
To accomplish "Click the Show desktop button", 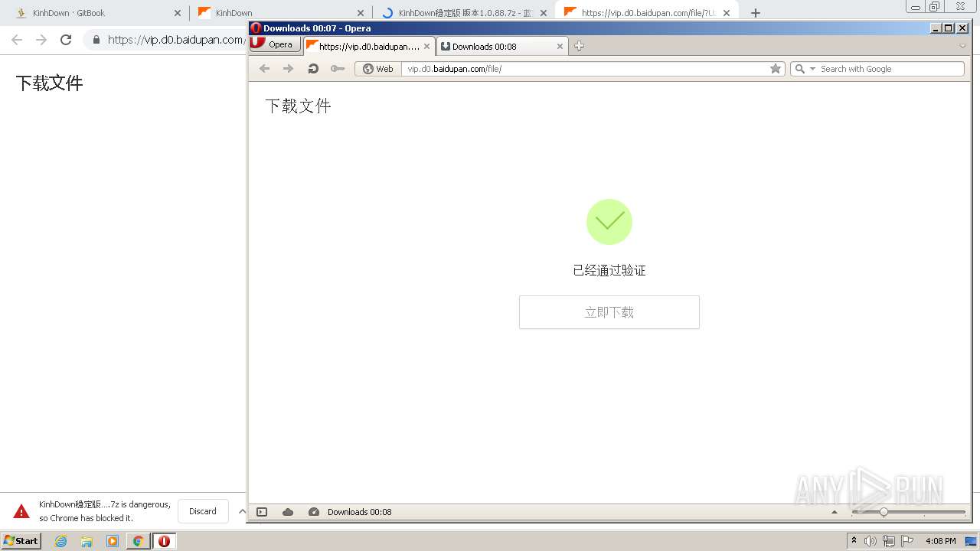I will [x=971, y=541].
